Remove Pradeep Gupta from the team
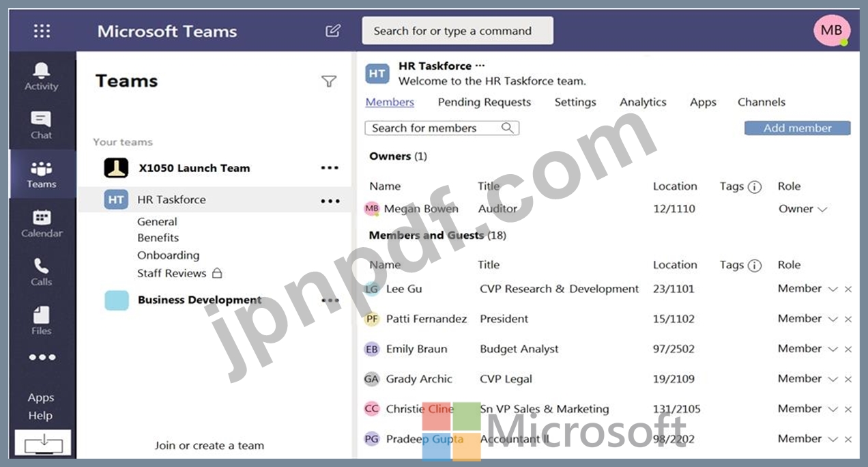This screenshot has width=868, height=467. pyautogui.click(x=848, y=440)
